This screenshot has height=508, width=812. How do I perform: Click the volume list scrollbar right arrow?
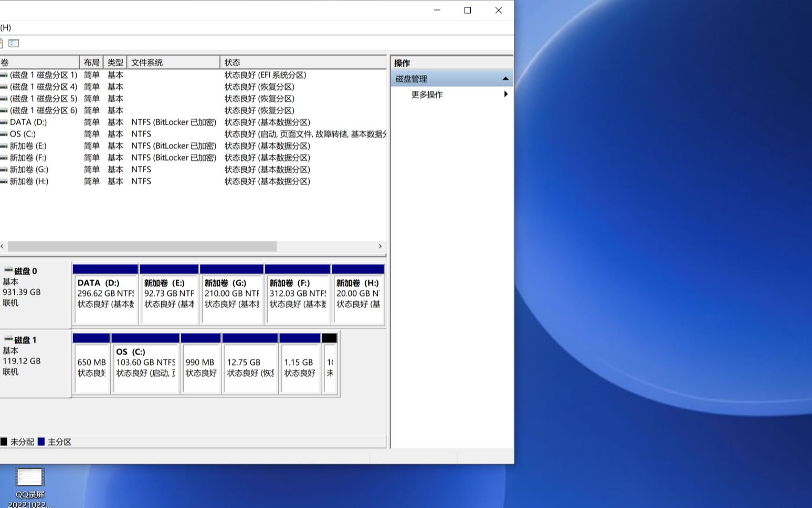(381, 246)
